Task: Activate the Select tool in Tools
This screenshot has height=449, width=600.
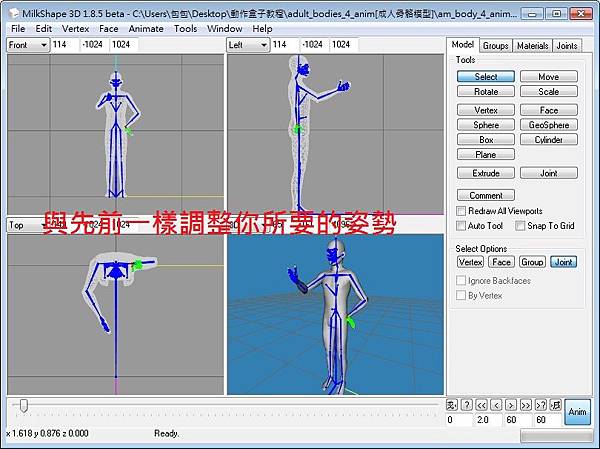Action: (486, 77)
